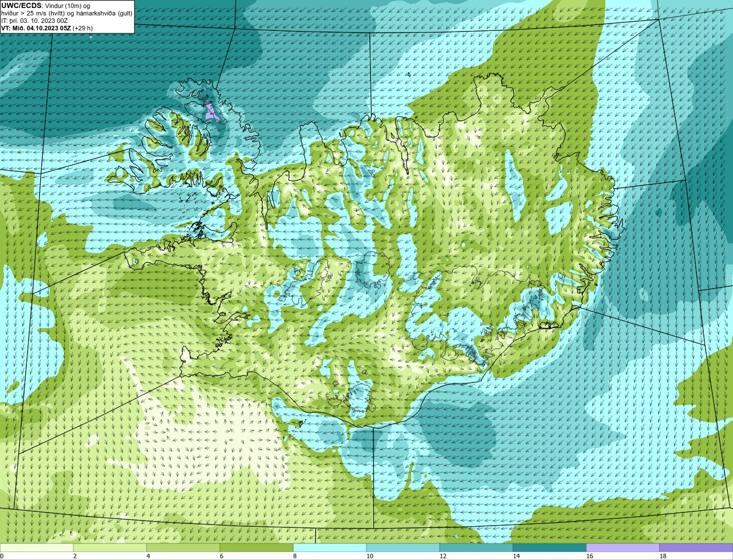This screenshot has height=560, width=733.
Task: Click the "6" label on the wind scale
Action: click(222, 556)
